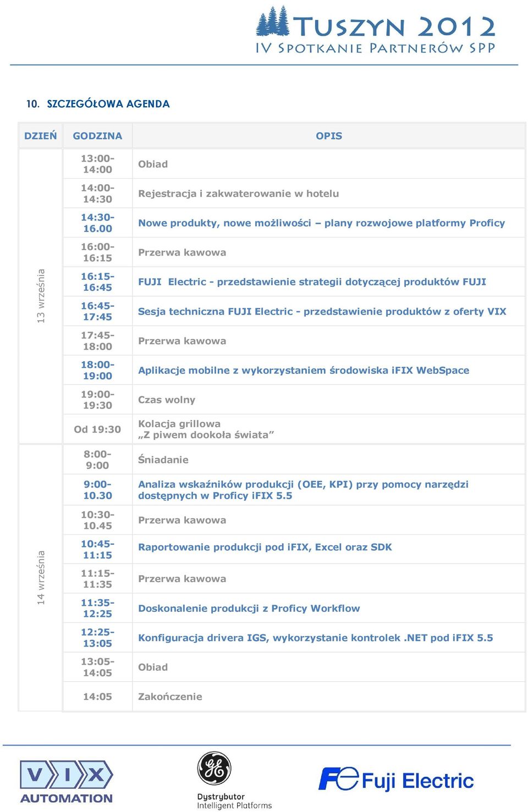The image size is (528, 812).
Task: Select Doskonalenie produkcji z Proficy Workflow
Action: click(x=249, y=608)
